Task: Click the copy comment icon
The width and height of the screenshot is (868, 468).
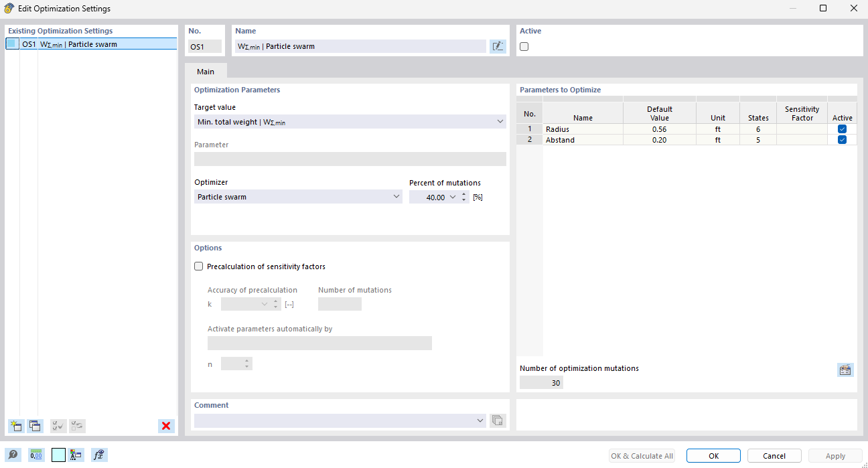Action: tap(497, 420)
